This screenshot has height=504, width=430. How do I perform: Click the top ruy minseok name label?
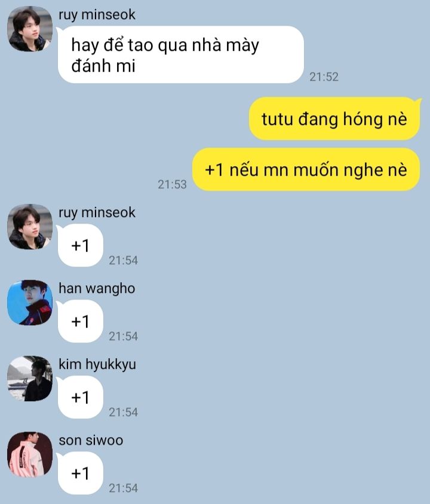coord(97,15)
